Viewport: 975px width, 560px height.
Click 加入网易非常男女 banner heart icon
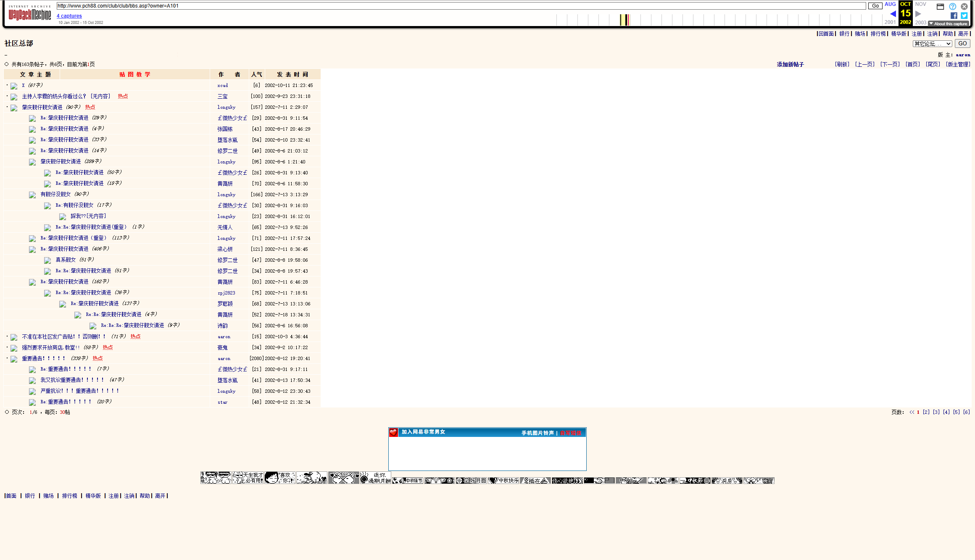click(x=393, y=432)
